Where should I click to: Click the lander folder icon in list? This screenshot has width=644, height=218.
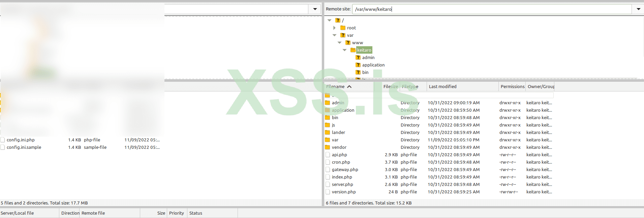[327, 132]
